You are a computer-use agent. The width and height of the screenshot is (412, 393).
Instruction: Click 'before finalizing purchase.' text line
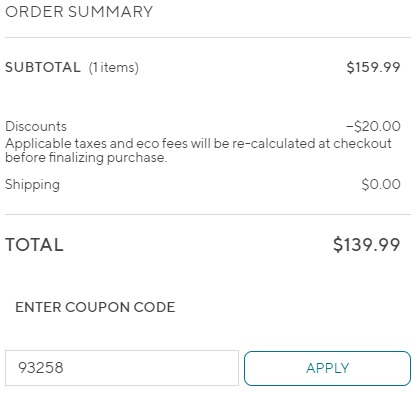click(x=86, y=157)
